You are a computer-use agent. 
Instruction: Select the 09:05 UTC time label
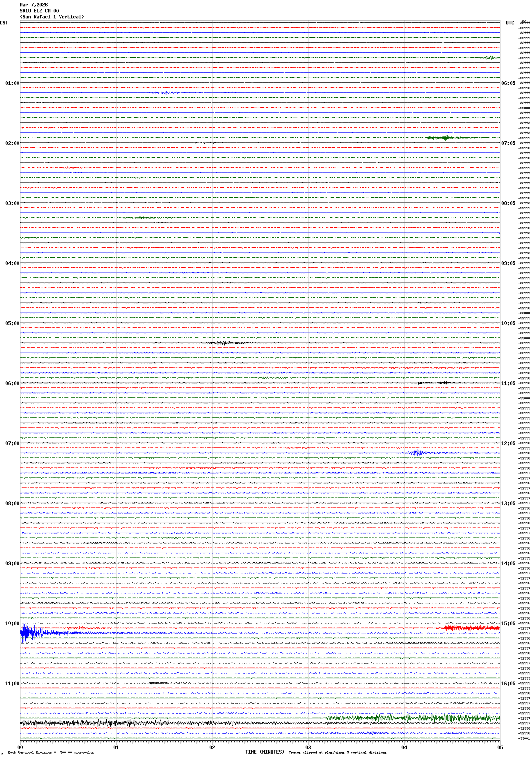508,263
